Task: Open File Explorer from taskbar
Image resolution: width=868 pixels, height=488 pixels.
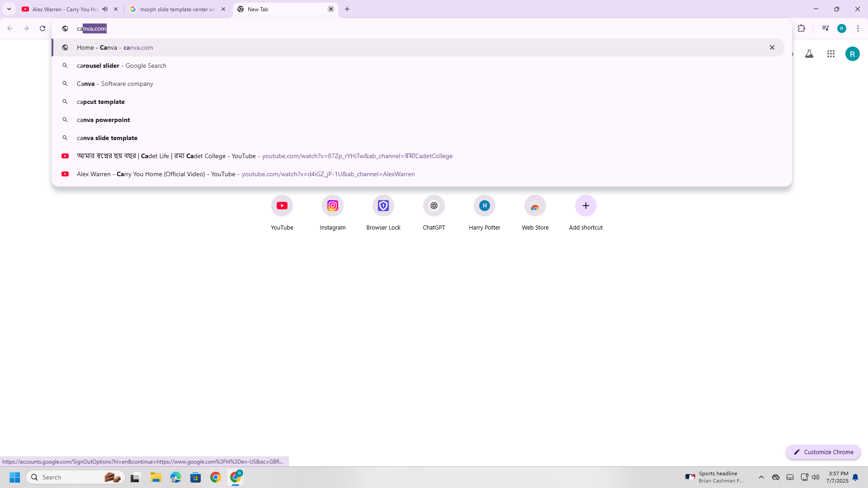Action: coord(156,477)
